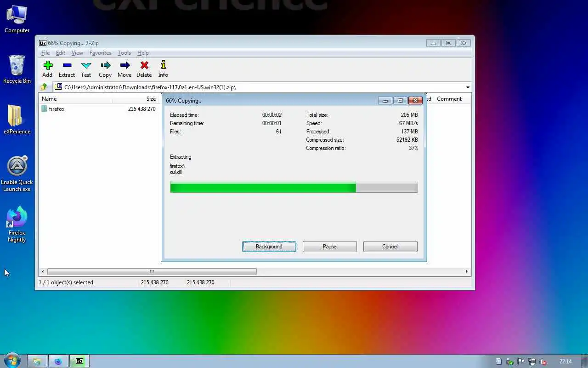The width and height of the screenshot is (588, 368).
Task: Click the network tray icon
Action: point(532,362)
